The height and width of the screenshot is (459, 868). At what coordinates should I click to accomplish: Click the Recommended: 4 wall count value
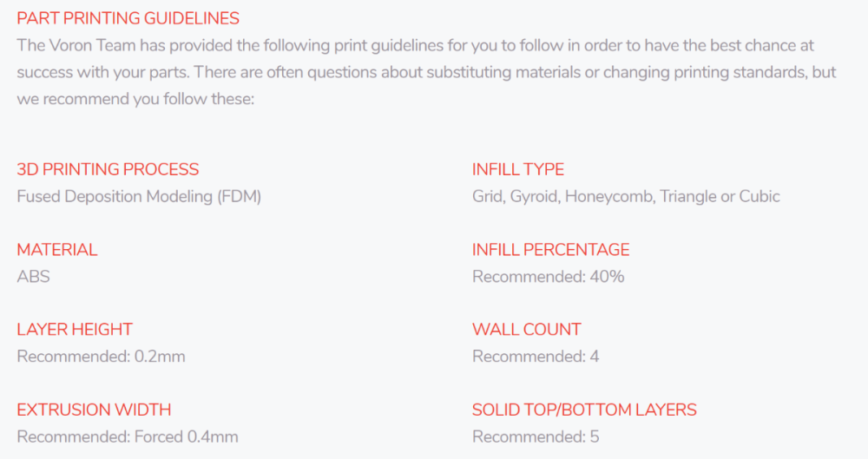coord(536,357)
